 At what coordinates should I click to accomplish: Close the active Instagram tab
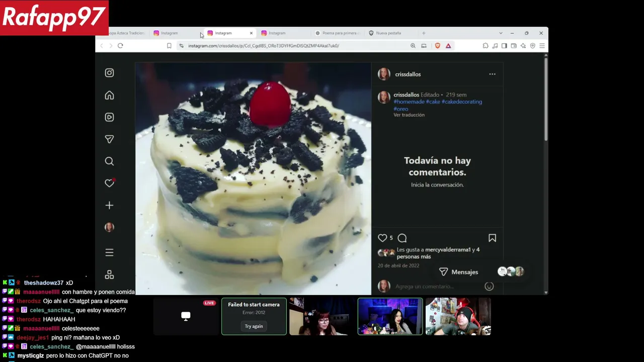click(251, 33)
